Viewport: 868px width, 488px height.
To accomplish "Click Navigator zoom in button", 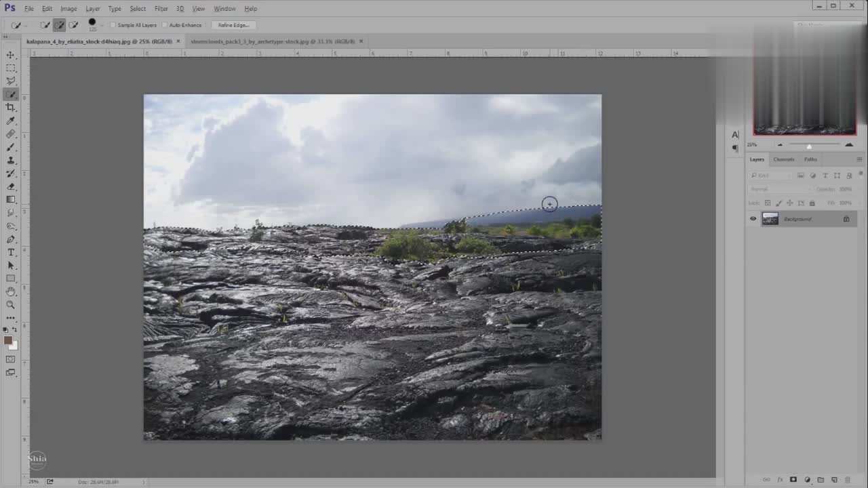I will click(x=848, y=144).
